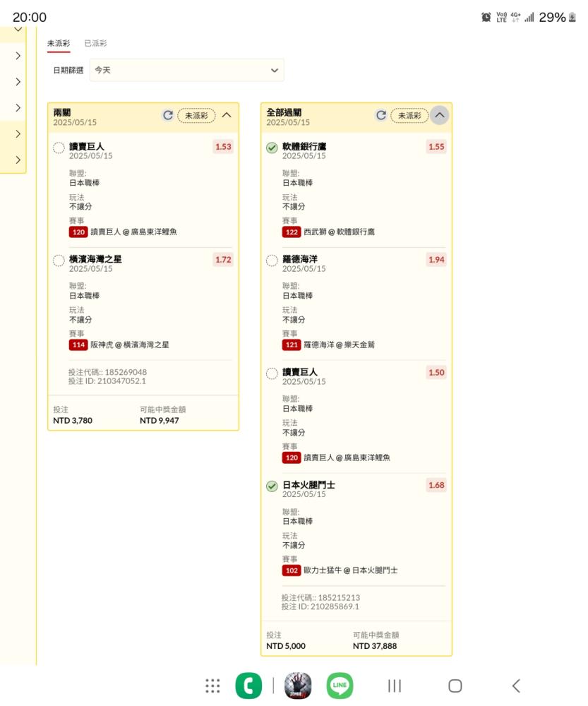Switch to the 已派彩 tab
Viewport: 588px width, 706px height.
point(95,43)
